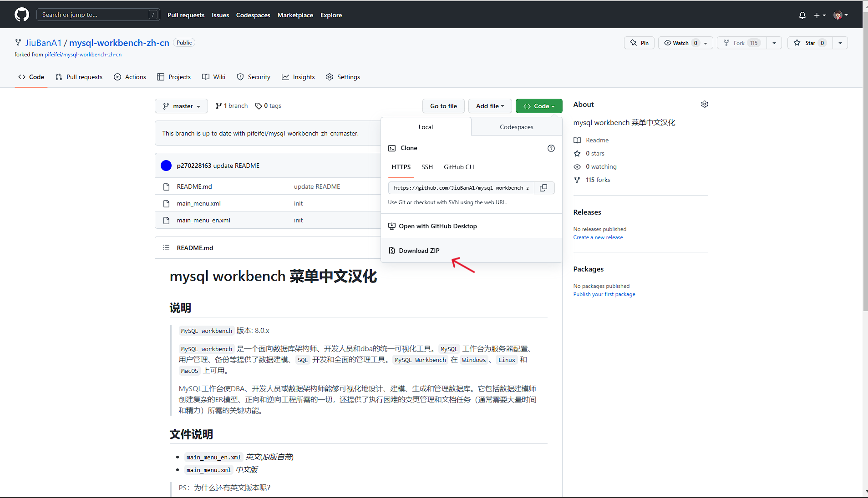
Task: Expand the Fork dropdown arrow
Action: point(774,43)
